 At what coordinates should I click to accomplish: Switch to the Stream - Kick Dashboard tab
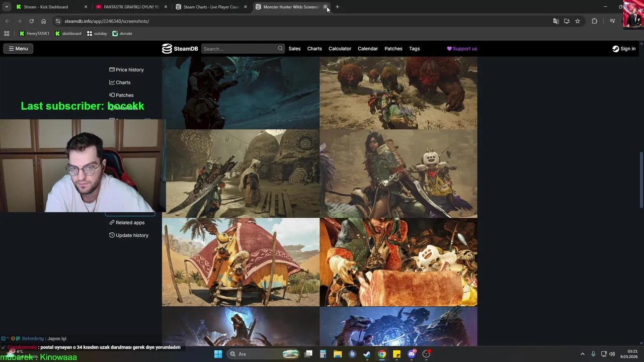(46, 7)
